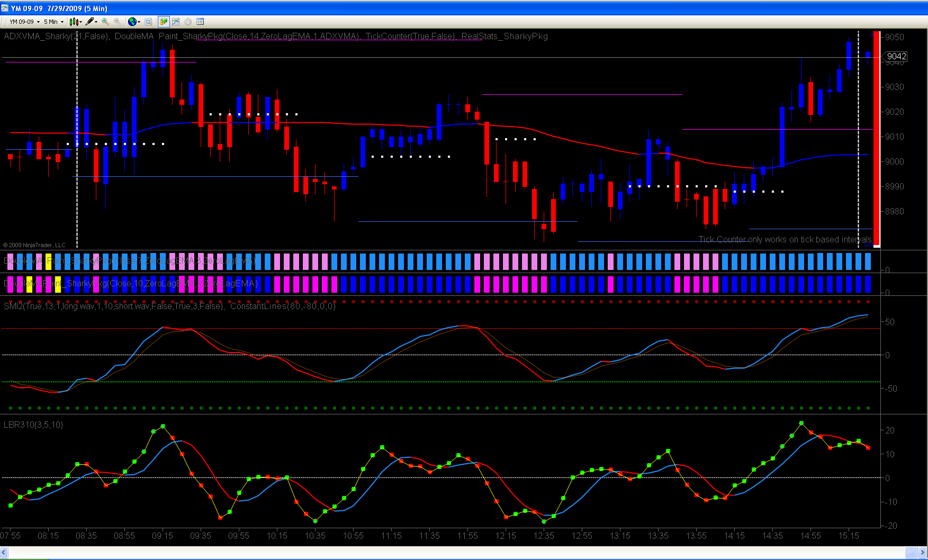The height and width of the screenshot is (560, 928).
Task: Click the grayed dollar coin strategies icon
Action: [x=188, y=22]
